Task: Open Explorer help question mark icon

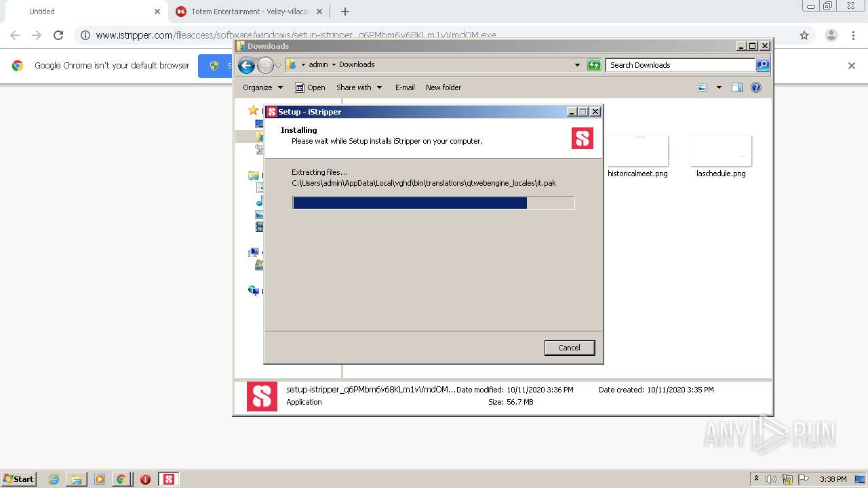Action: [x=756, y=87]
